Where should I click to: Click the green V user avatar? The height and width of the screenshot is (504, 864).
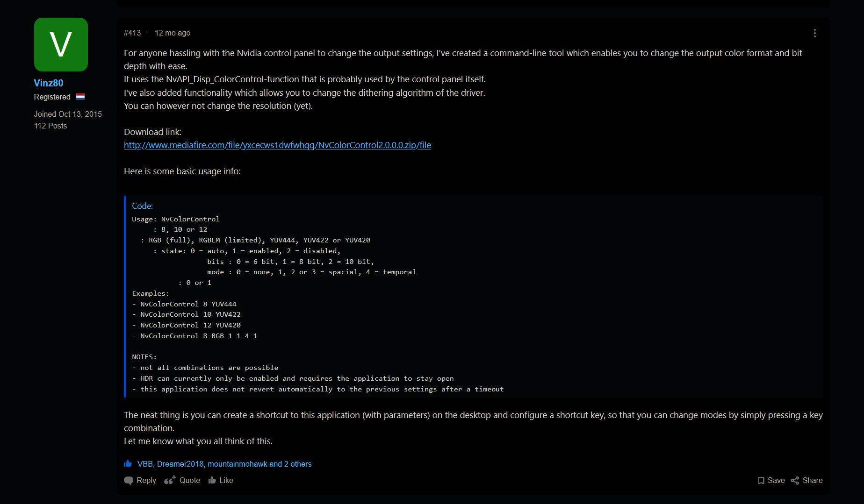[61, 44]
